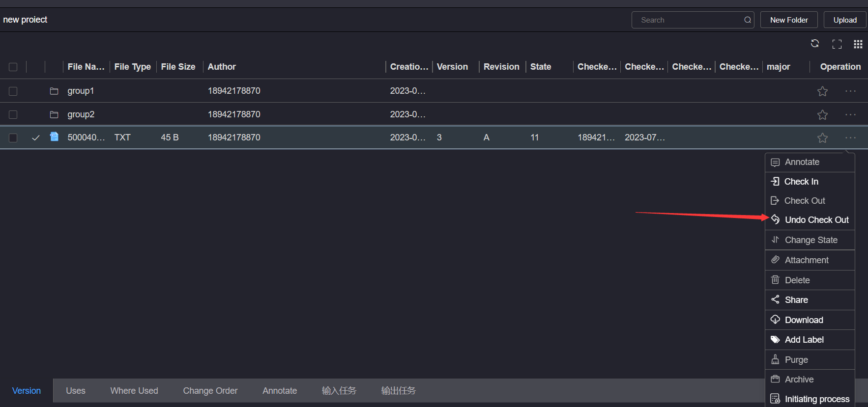This screenshot has width=868, height=407.
Task: Click the major column header
Action: 779,67
